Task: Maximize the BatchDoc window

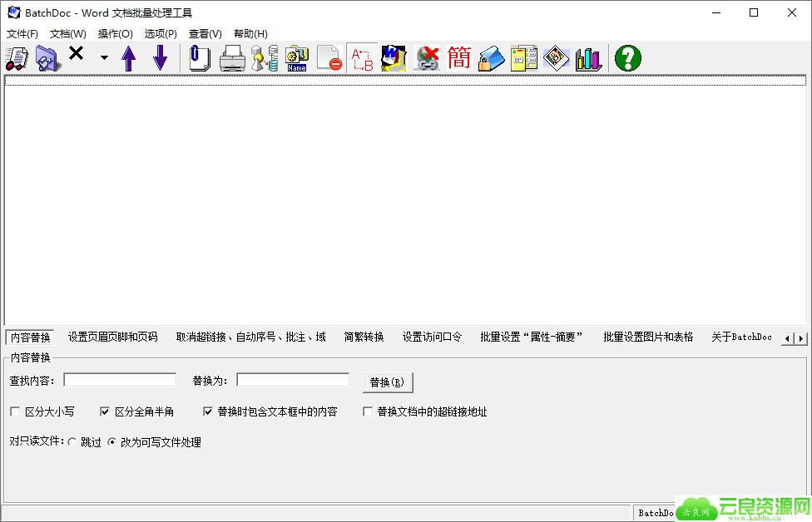Action: (x=754, y=12)
